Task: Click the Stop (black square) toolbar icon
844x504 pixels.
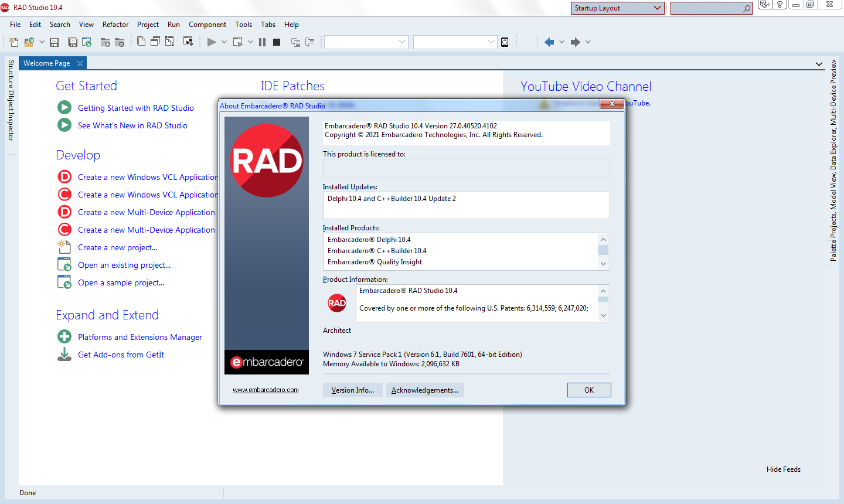Action: click(x=277, y=42)
